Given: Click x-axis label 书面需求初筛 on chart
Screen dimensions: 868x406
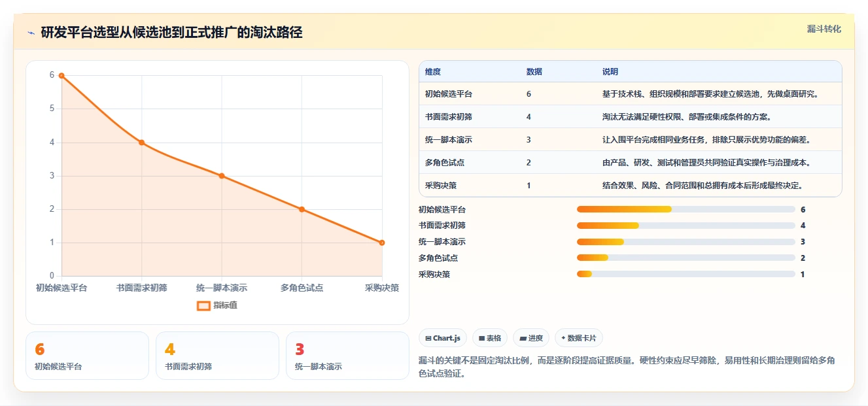Looking at the screenshot, I should [x=141, y=288].
